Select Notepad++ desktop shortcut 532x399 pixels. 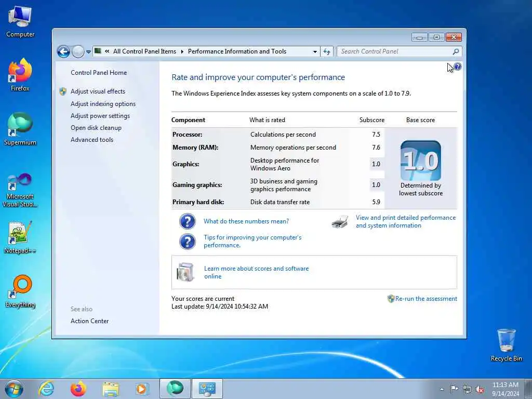20,237
